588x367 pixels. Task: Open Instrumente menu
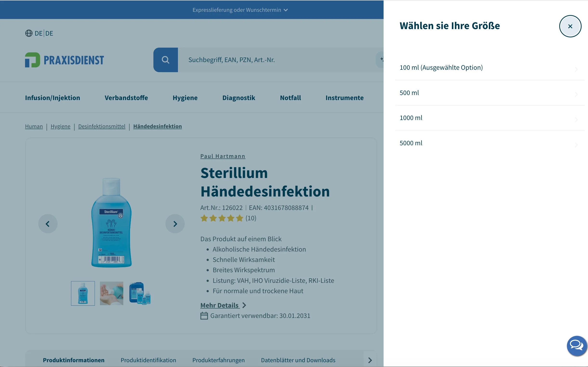tap(345, 98)
